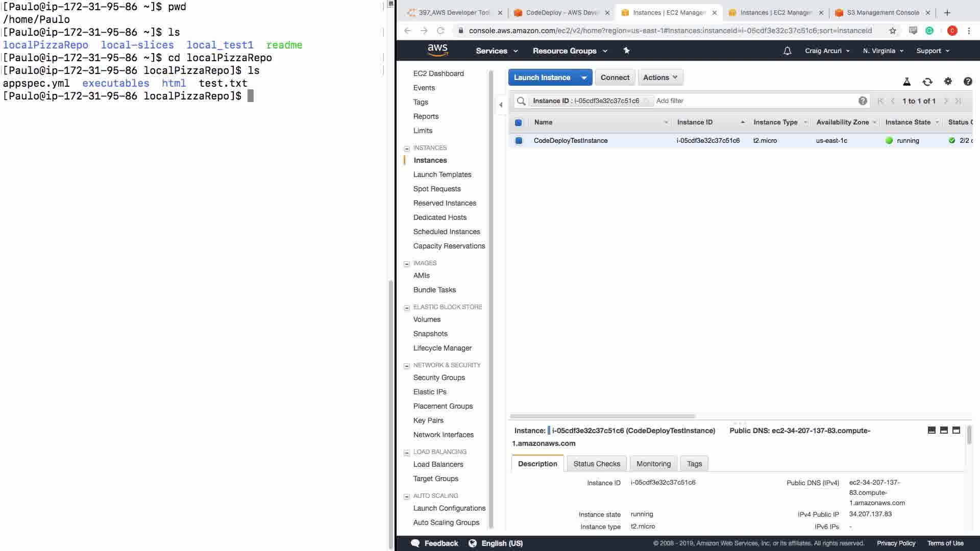
Task: Open the help question mark icon
Action: [x=967, y=82]
